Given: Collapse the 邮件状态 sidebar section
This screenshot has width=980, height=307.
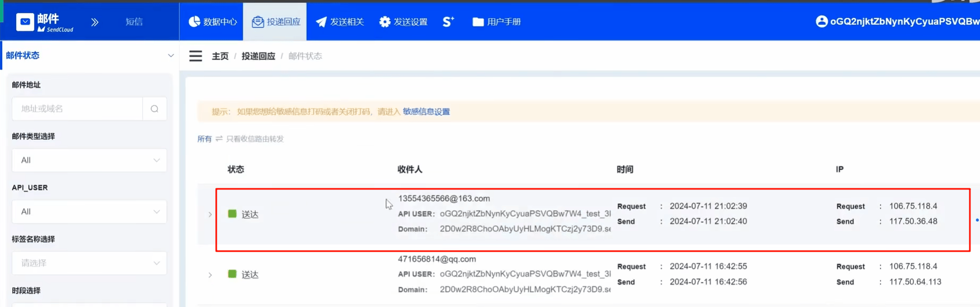Looking at the screenshot, I should [170, 55].
